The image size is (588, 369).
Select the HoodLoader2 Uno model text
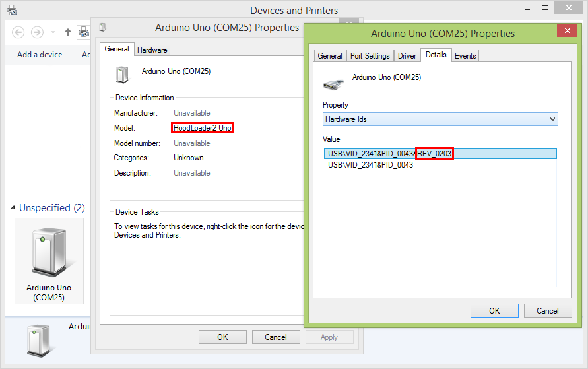tap(203, 128)
